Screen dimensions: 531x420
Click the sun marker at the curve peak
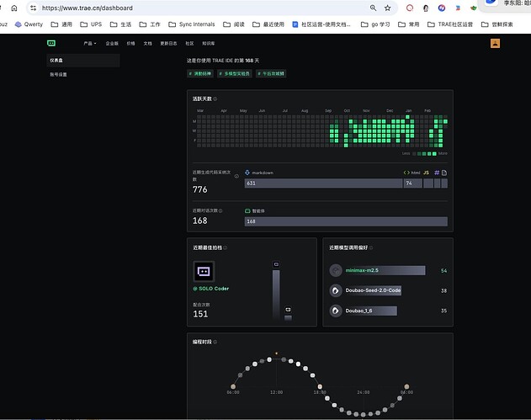pyautogui.click(x=276, y=354)
